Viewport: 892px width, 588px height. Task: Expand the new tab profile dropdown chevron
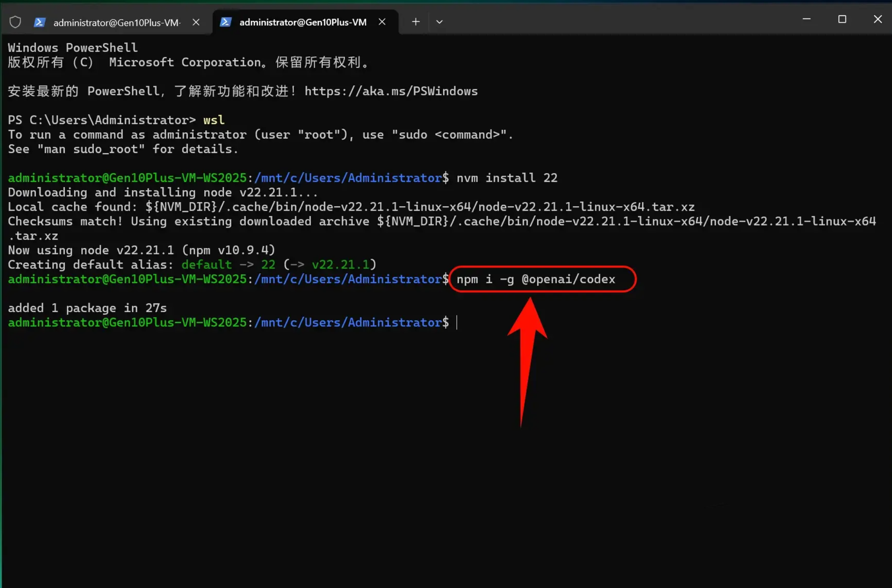coord(439,22)
